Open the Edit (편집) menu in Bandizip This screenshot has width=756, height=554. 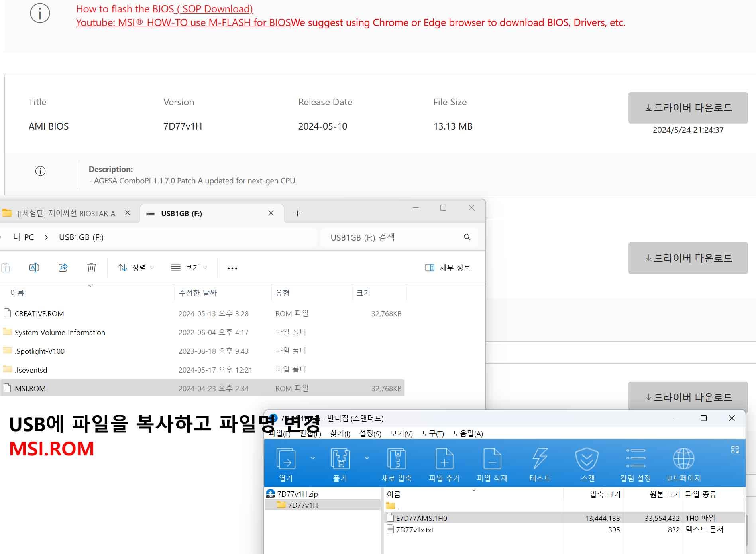[x=310, y=434]
